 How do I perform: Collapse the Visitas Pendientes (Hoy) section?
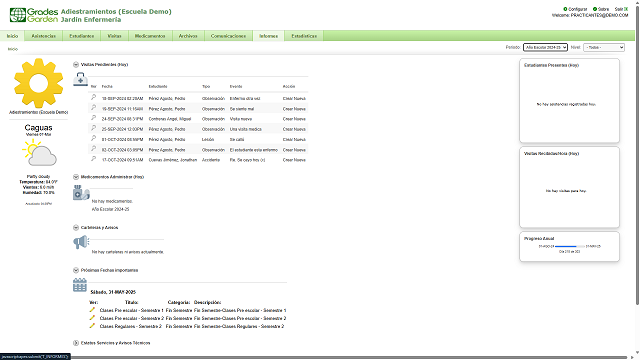click(76, 64)
